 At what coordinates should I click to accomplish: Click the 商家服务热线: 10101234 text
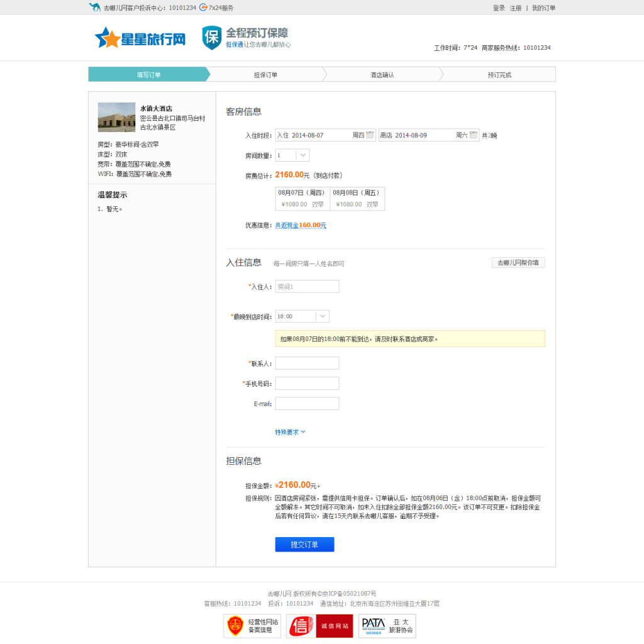[x=516, y=48]
